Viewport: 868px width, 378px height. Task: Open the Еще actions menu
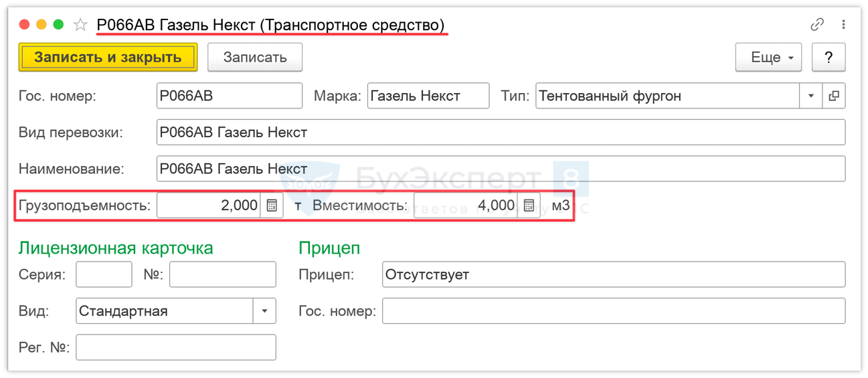pyautogui.click(x=768, y=58)
